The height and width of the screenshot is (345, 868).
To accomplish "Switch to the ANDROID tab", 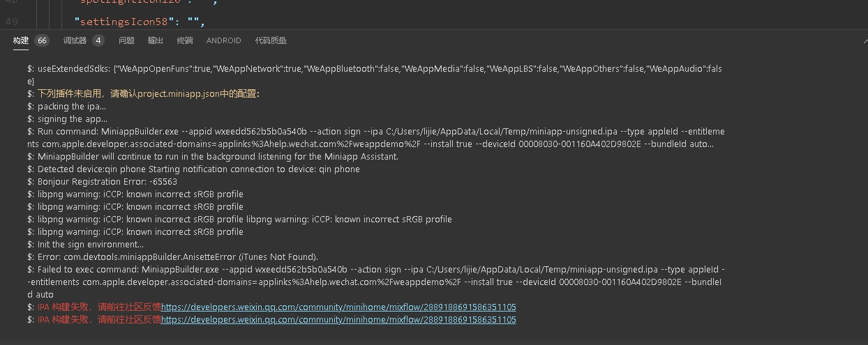I will 223,40.
